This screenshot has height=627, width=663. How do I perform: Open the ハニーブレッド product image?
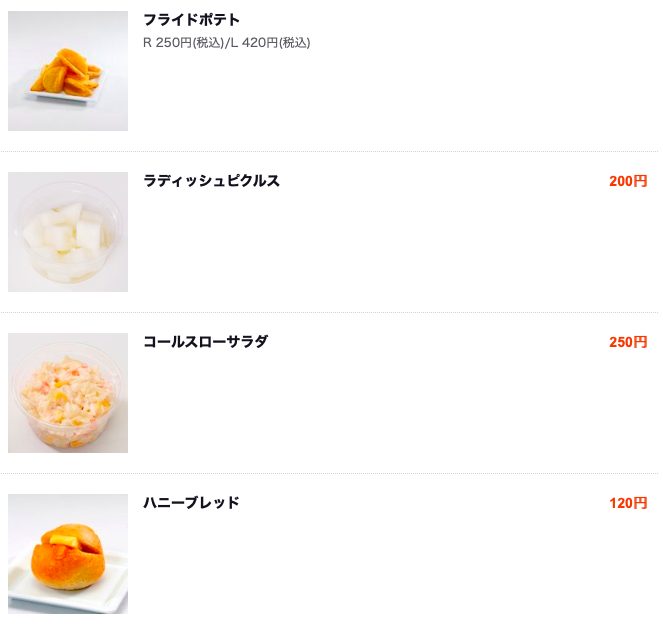pyautogui.click(x=68, y=554)
